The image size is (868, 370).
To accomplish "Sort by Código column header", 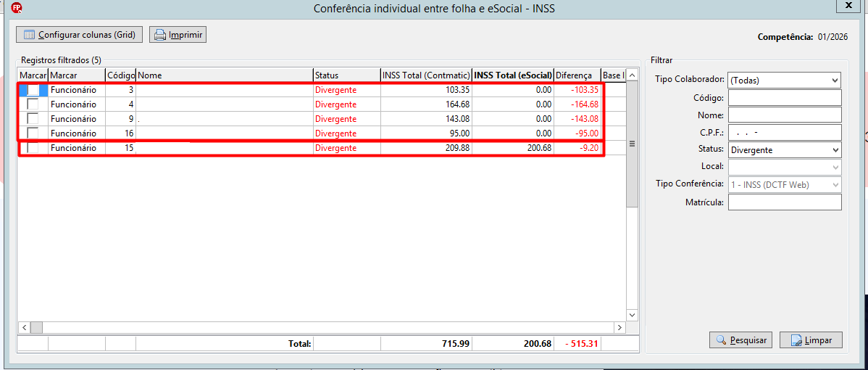I will pos(120,75).
